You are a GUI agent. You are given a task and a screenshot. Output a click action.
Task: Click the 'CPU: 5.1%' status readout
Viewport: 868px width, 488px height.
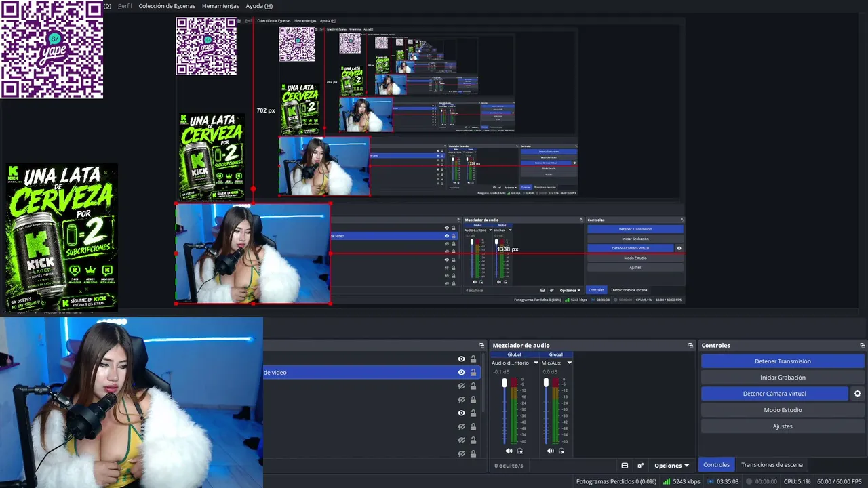797,481
